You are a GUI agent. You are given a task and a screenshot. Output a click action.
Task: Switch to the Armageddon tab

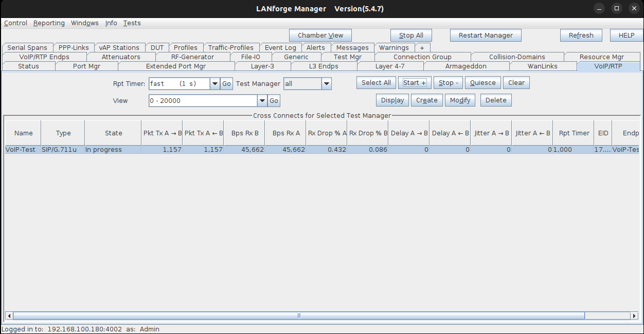coord(466,66)
